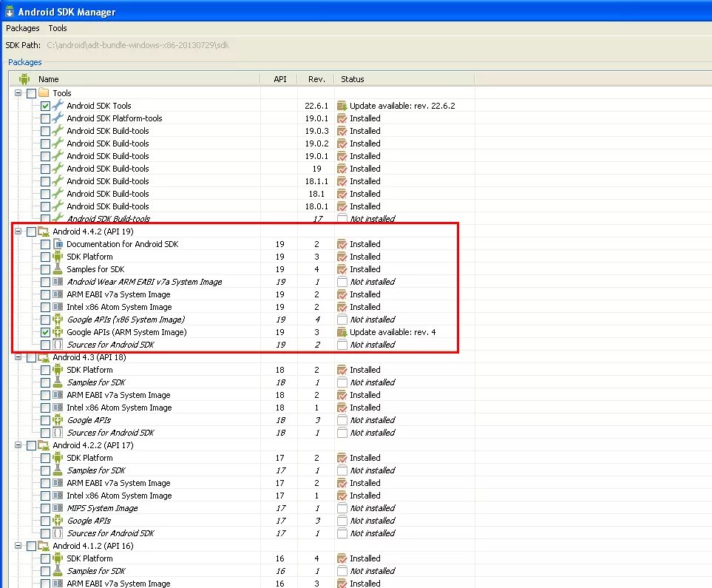The width and height of the screenshot is (712, 588).
Task: Click the MIPS System Image icon
Action: [x=58, y=508]
